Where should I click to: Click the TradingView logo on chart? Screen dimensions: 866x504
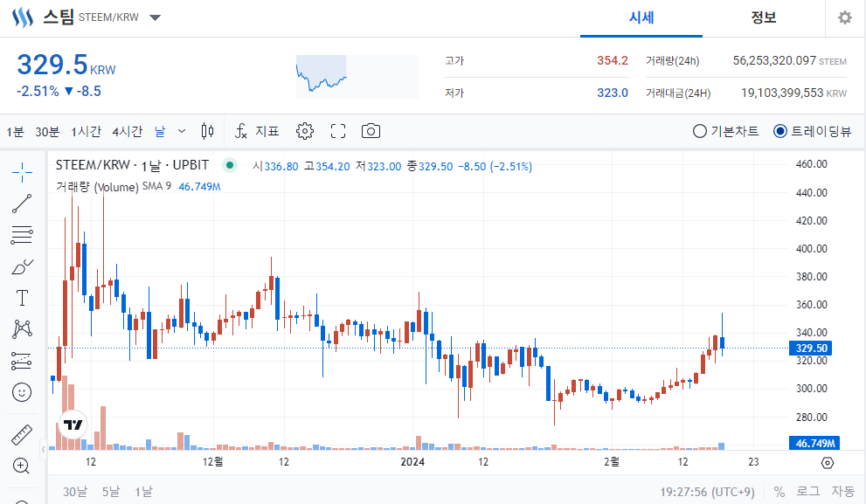(73, 425)
